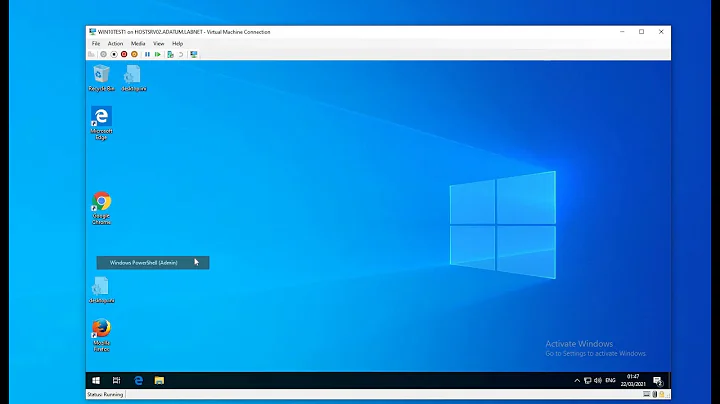Viewport: 720px width, 404px height.
Task: Open the clock showing 01:47
Action: point(633,380)
